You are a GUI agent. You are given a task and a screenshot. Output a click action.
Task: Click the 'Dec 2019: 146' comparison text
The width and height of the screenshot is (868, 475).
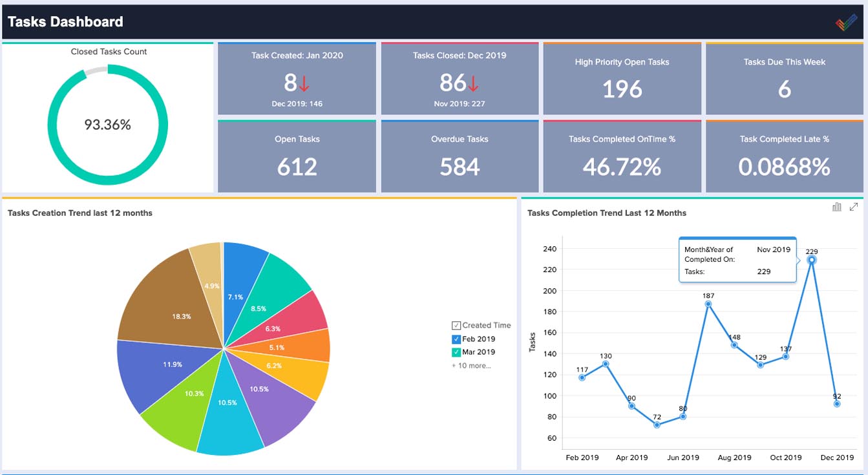click(297, 104)
